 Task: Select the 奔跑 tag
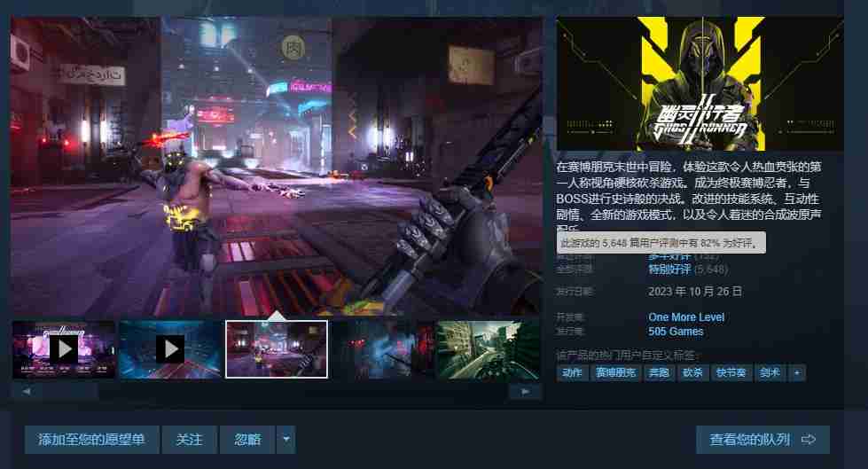pyautogui.click(x=659, y=372)
